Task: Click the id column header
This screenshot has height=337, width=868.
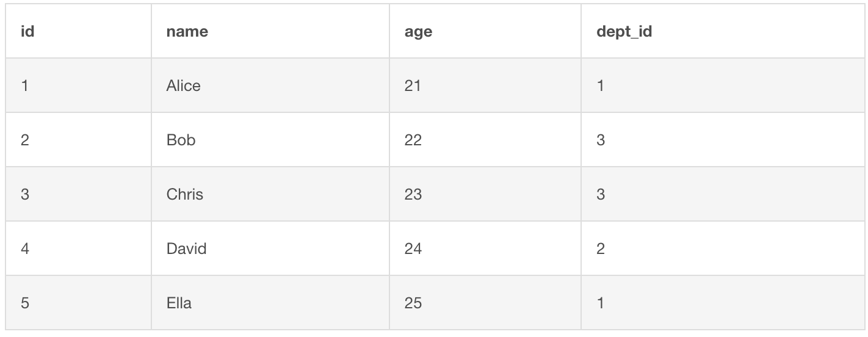Action: coord(27,32)
